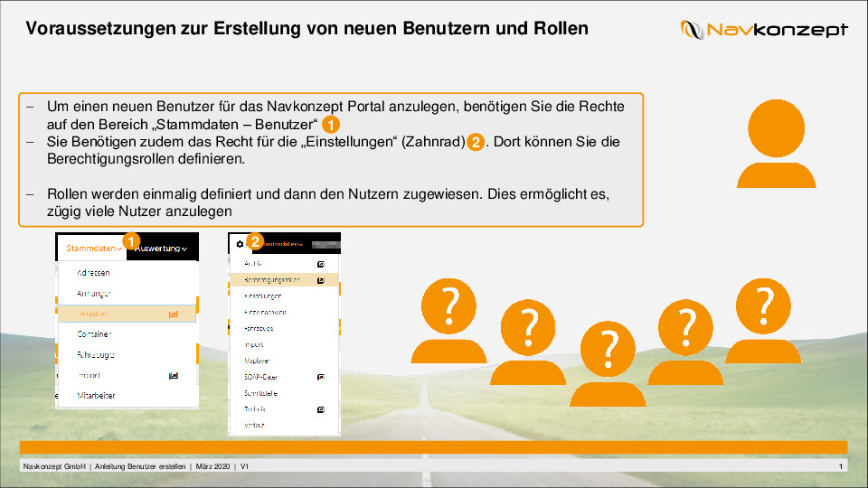Select Adressen in the Stammdaten menu
This screenshot has height=488, width=868.
tap(93, 273)
